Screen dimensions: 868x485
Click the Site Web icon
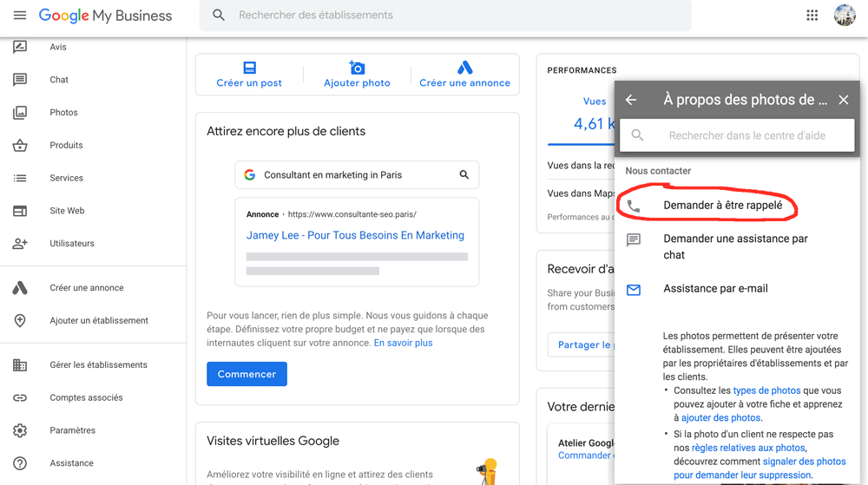pyautogui.click(x=20, y=211)
